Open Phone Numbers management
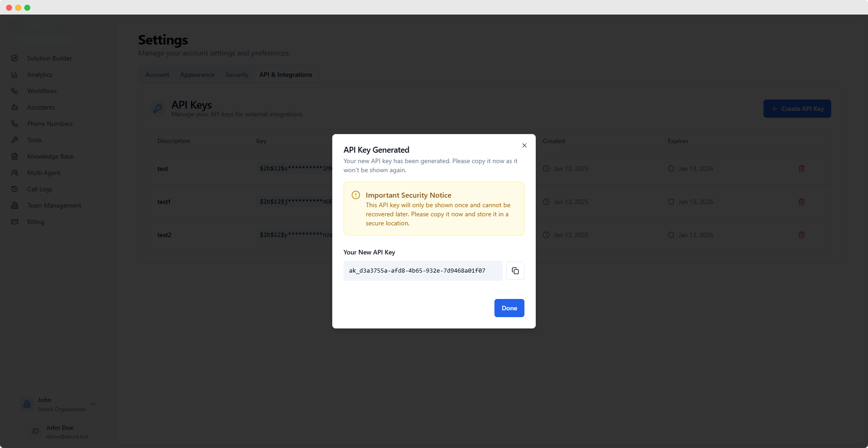The width and height of the screenshot is (868, 448). pyautogui.click(x=50, y=123)
